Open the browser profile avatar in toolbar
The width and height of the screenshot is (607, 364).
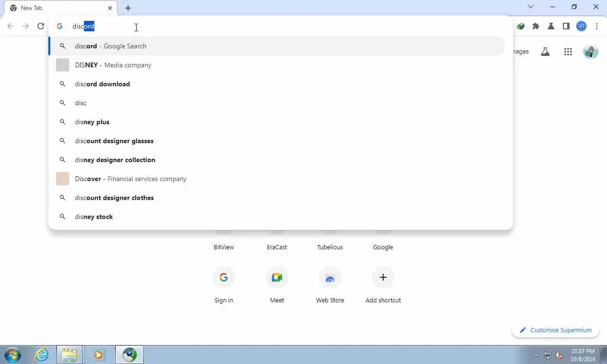click(x=581, y=27)
